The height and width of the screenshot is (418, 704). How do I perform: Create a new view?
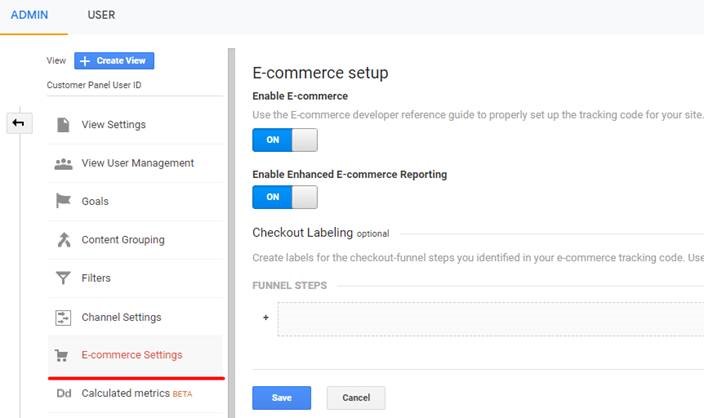tap(114, 61)
